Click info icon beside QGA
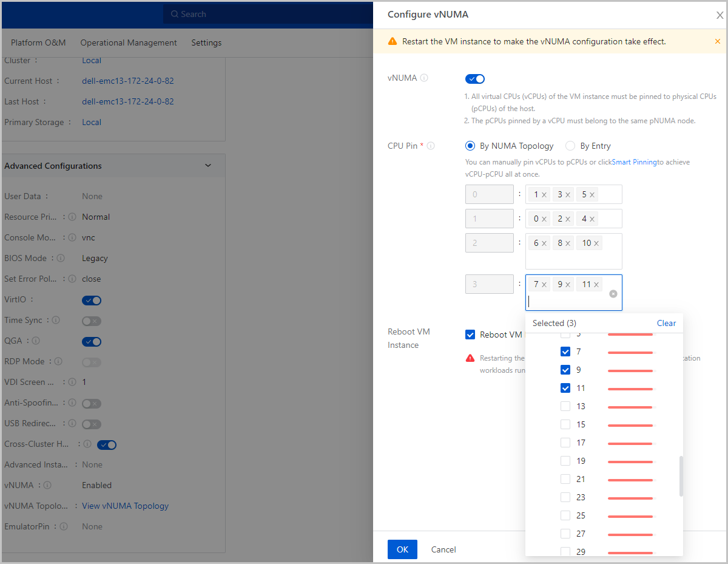728x564 pixels. (x=35, y=341)
